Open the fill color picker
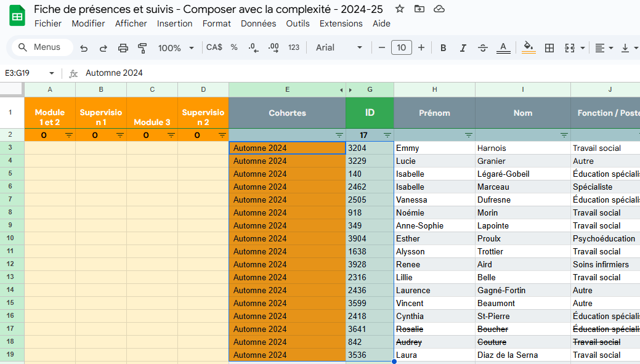Screen dimensions: 640x364 pos(528,48)
